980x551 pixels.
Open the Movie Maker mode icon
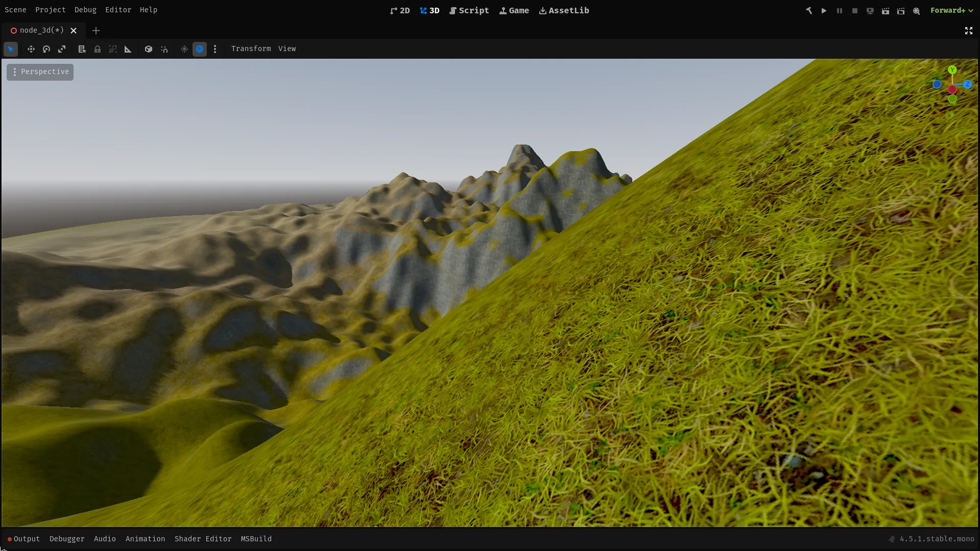tap(917, 11)
